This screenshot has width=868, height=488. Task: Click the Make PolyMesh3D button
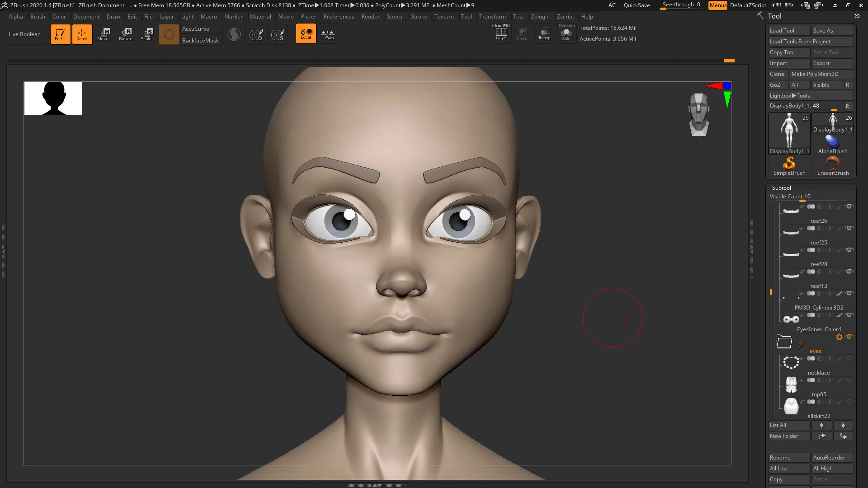coord(822,74)
